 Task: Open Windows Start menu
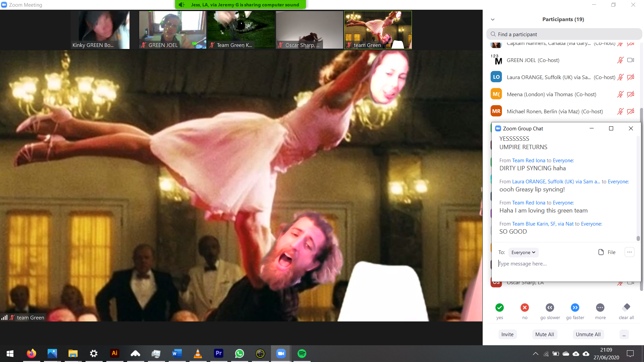click(x=10, y=354)
